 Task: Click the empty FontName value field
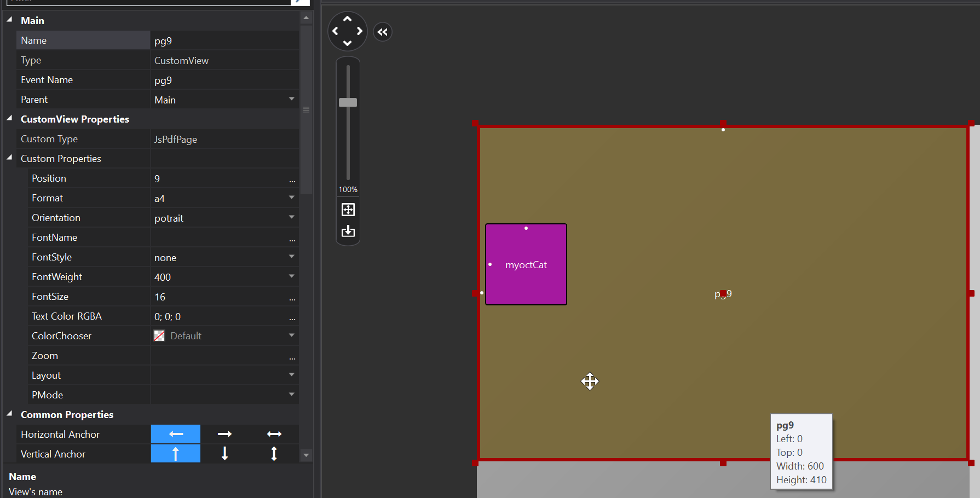pyautogui.click(x=218, y=238)
